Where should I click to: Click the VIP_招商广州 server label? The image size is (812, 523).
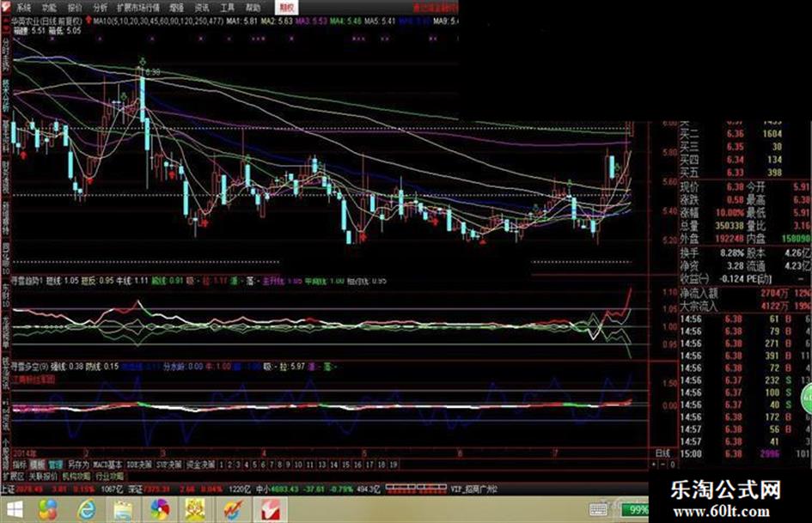coord(473,489)
